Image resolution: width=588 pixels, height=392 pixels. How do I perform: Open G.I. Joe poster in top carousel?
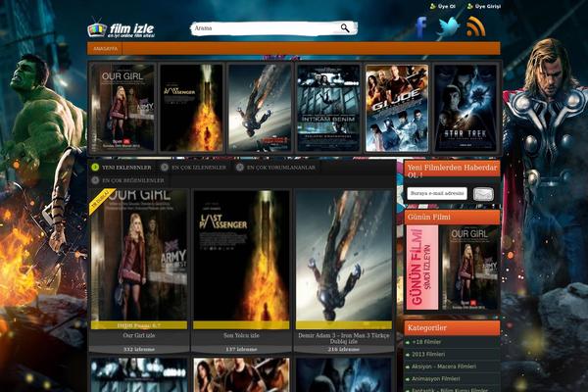(x=397, y=108)
